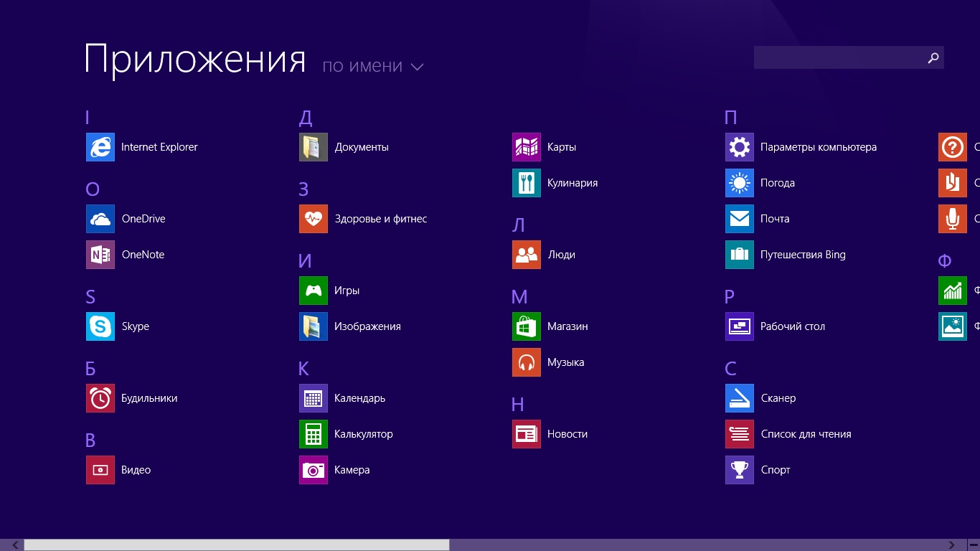Screen dimensions: 980x551
Task: Click the 'И' group letter above Игры
Action: point(305,261)
